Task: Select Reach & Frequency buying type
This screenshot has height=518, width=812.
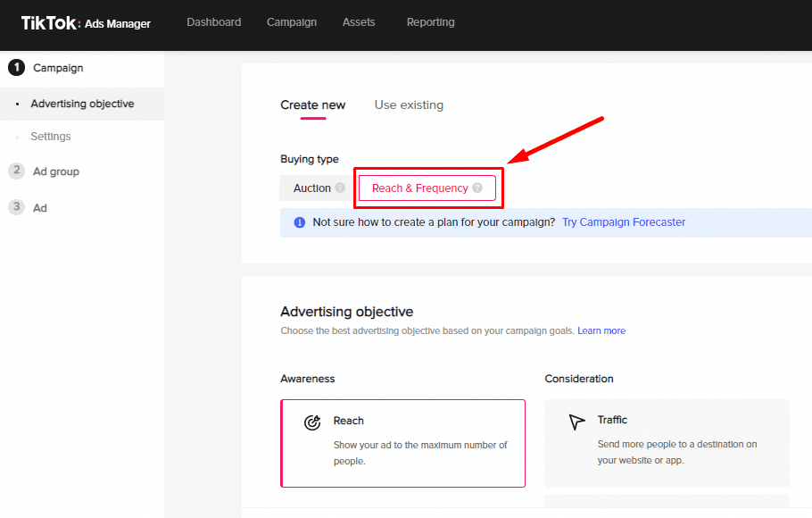Action: click(420, 188)
